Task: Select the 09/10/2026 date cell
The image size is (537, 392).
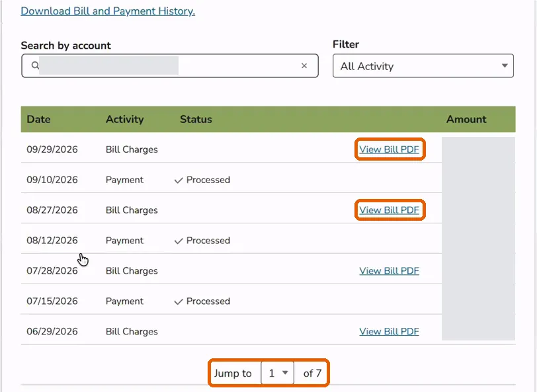Action: pos(52,180)
